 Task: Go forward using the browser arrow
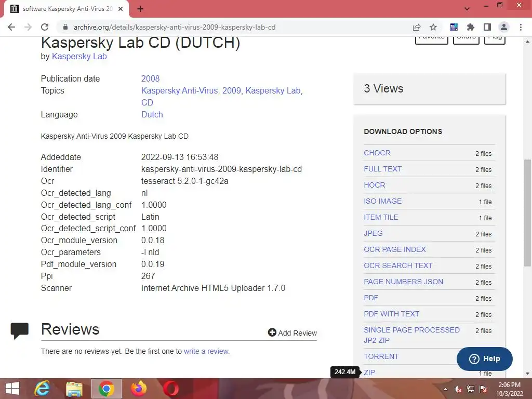[28, 27]
